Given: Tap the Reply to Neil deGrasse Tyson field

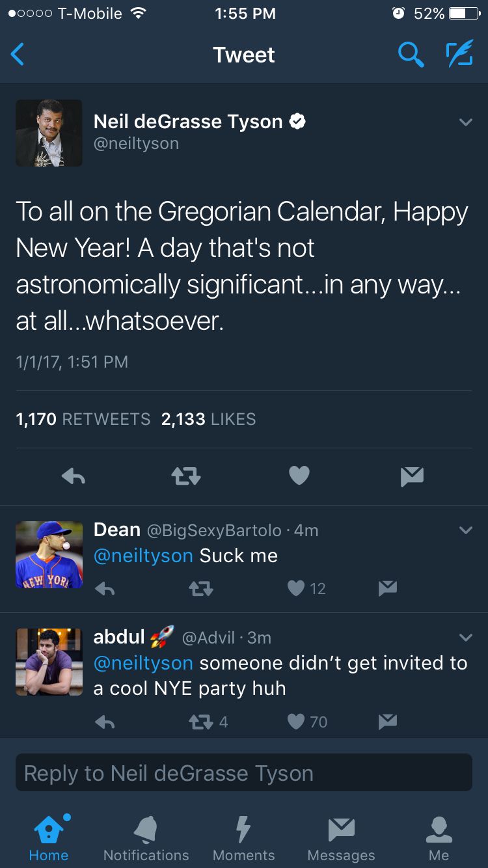Looking at the screenshot, I should [x=243, y=773].
